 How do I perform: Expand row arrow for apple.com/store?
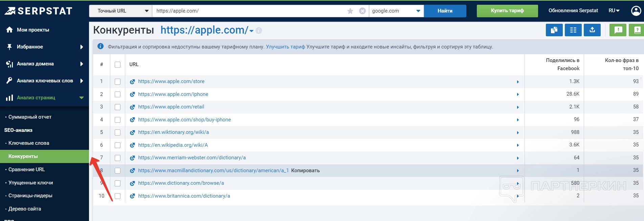518,82
